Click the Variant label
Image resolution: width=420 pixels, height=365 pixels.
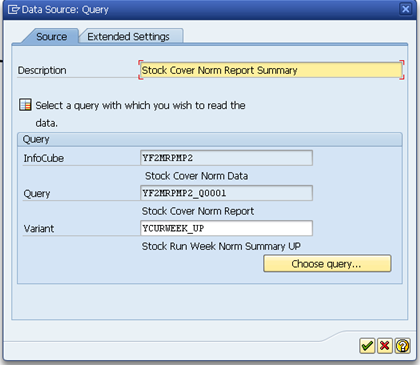pos(39,229)
